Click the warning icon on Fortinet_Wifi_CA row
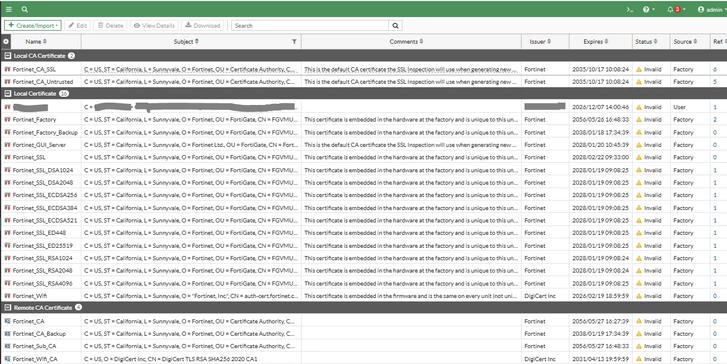 pos(638,359)
